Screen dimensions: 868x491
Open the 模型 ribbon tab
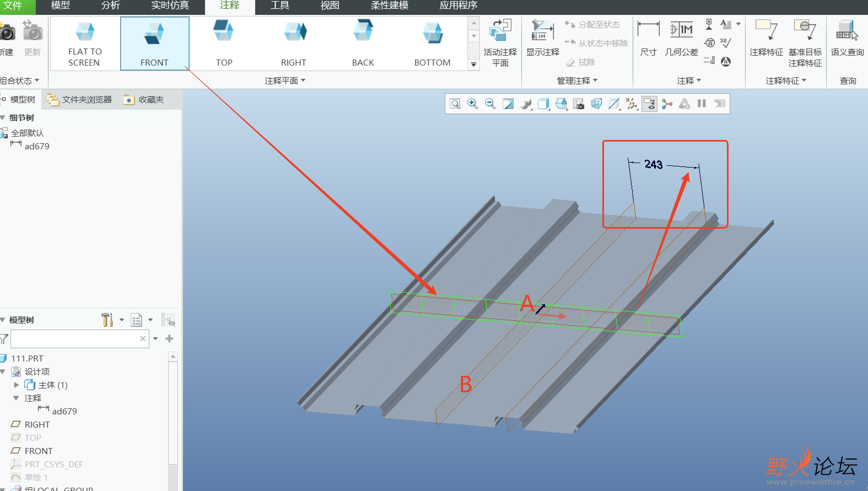61,6
